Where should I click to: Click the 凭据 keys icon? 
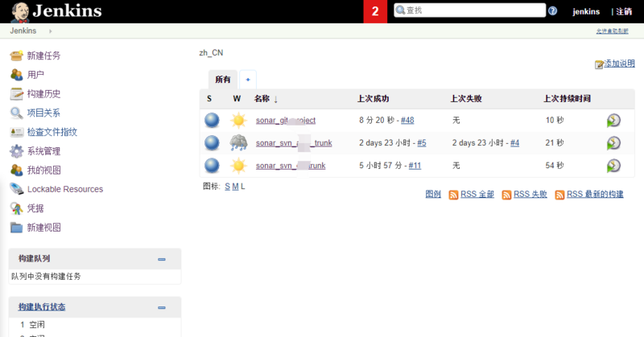16,208
